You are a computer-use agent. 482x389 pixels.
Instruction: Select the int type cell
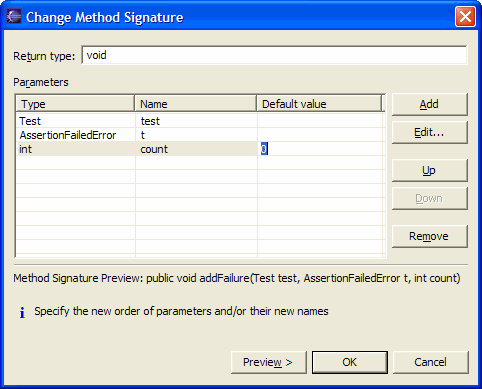coord(76,149)
